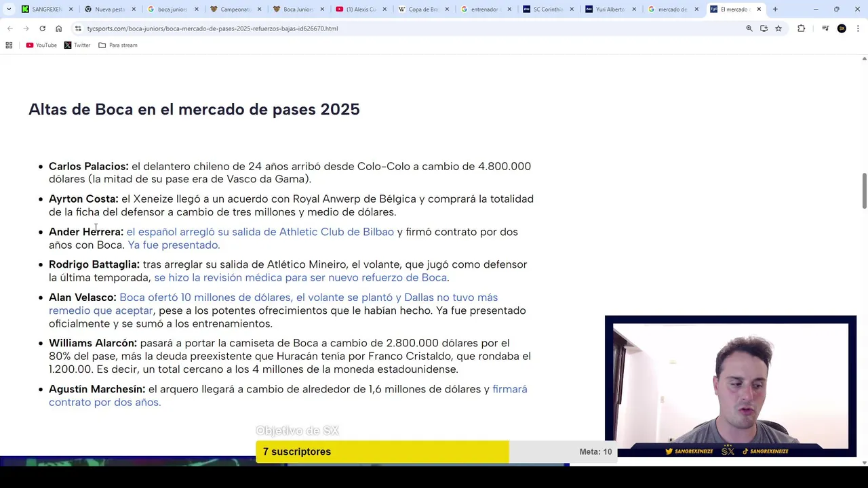Close the Nueva pestaña tab
Image resolution: width=868 pixels, height=488 pixels.
coord(134,9)
